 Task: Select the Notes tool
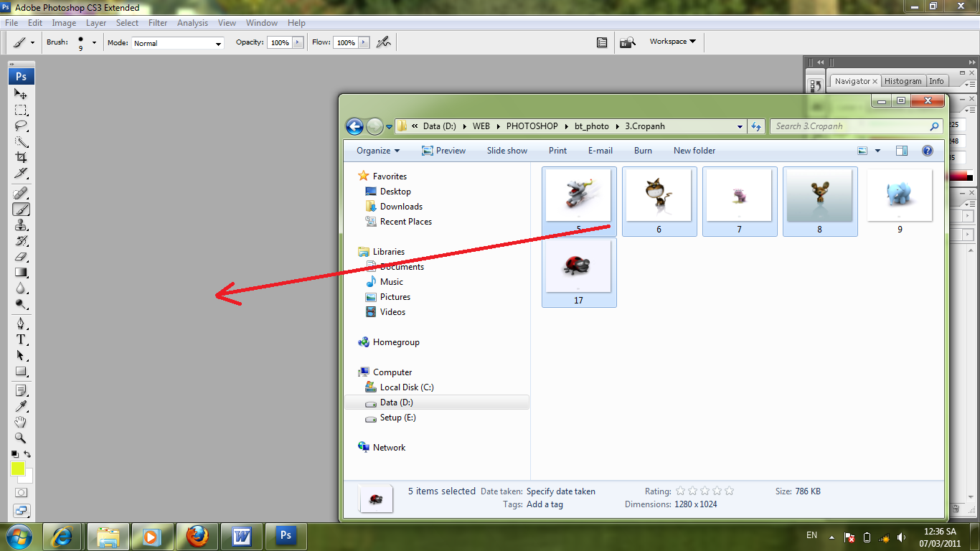[21, 391]
